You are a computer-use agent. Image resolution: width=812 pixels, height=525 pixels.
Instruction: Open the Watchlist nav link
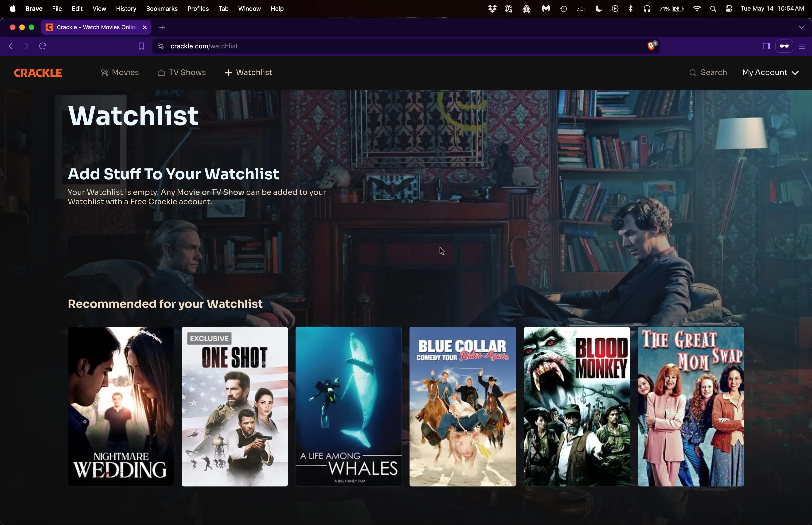point(248,73)
